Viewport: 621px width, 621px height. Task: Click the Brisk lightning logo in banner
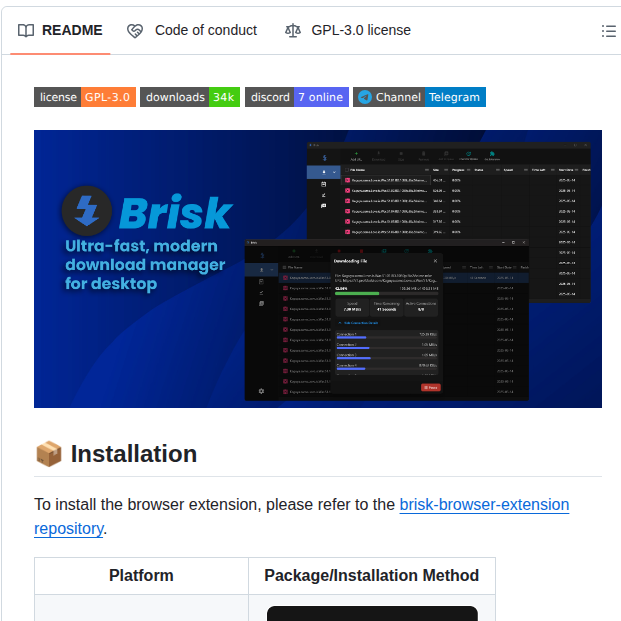pos(87,211)
